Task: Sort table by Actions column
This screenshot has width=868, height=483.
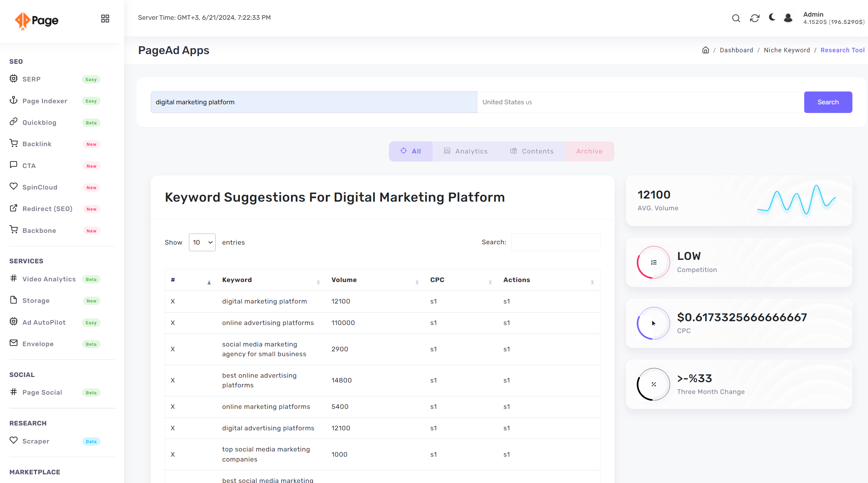Action: tap(549, 280)
